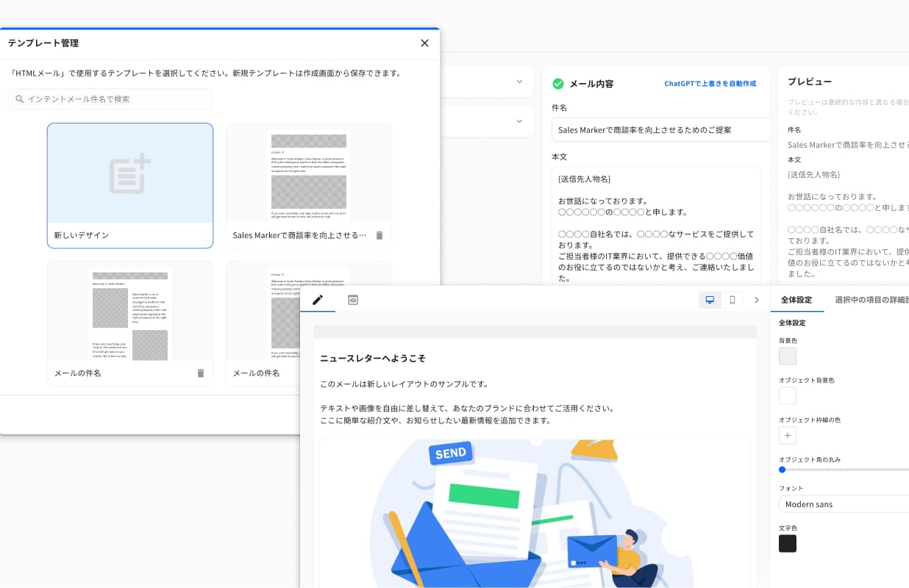Delete the Sales Markerで商談率を向上させる template via trash icon
The width and height of the screenshot is (909, 588).
(379, 235)
